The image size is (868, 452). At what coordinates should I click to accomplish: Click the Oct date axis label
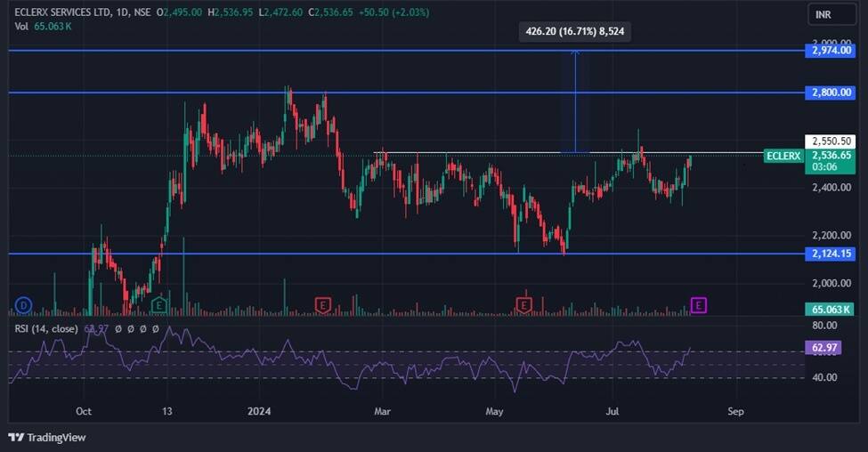click(84, 411)
